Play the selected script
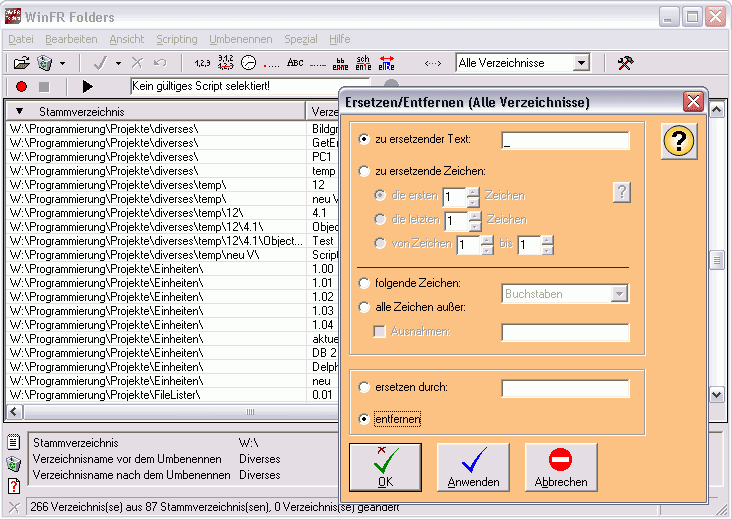The width and height of the screenshot is (732, 520). coord(87,86)
